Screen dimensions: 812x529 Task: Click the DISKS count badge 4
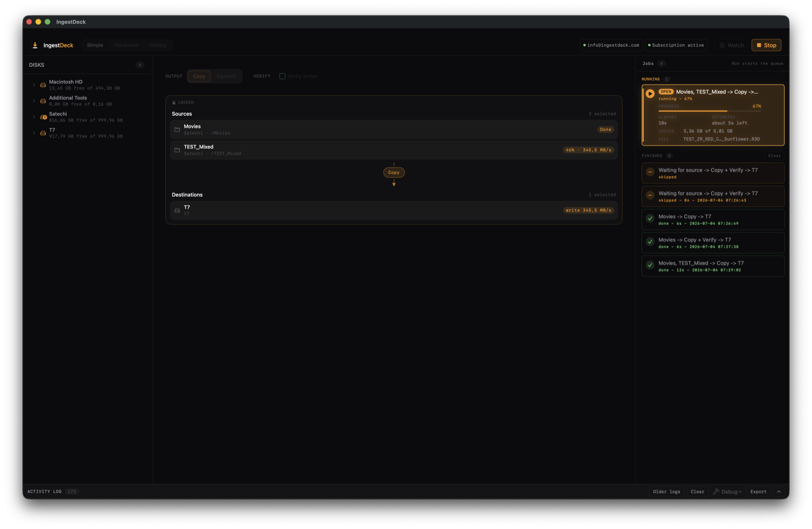tap(140, 65)
